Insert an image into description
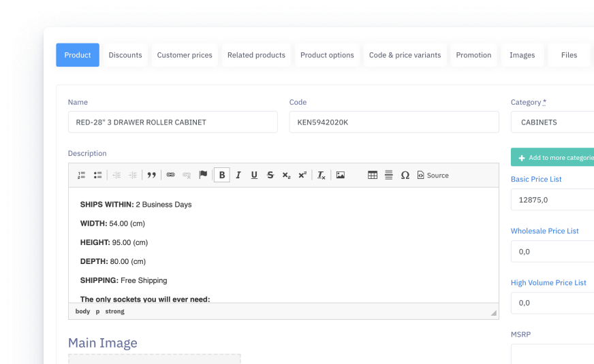Image resolution: width=594 pixels, height=364 pixels. [x=341, y=175]
